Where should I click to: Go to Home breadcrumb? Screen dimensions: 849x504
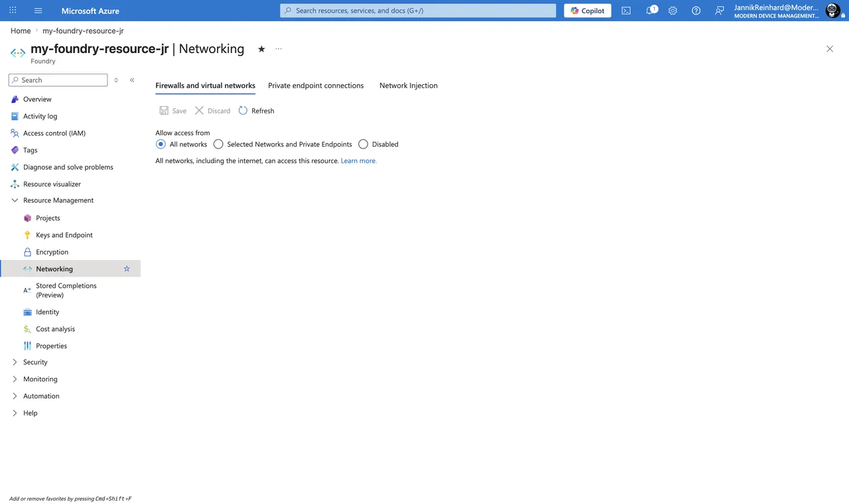click(21, 31)
